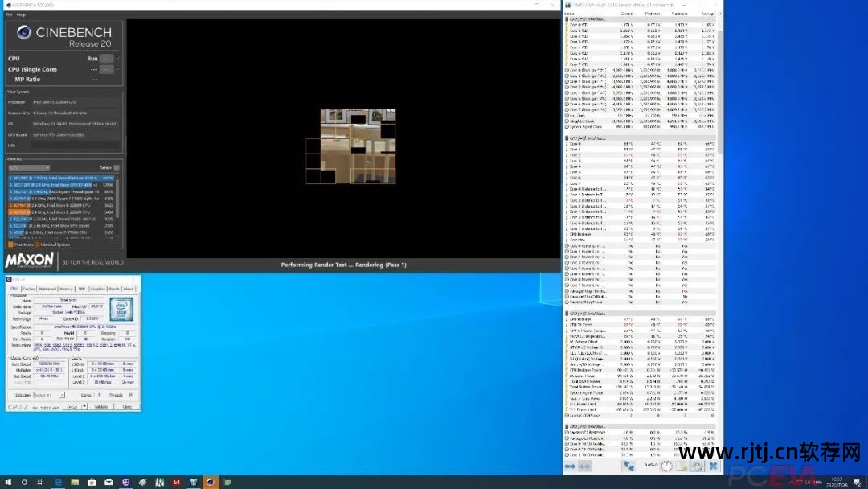The width and height of the screenshot is (868, 489).
Task: Start HWiNFO logging with the file icon
Action: (x=682, y=466)
